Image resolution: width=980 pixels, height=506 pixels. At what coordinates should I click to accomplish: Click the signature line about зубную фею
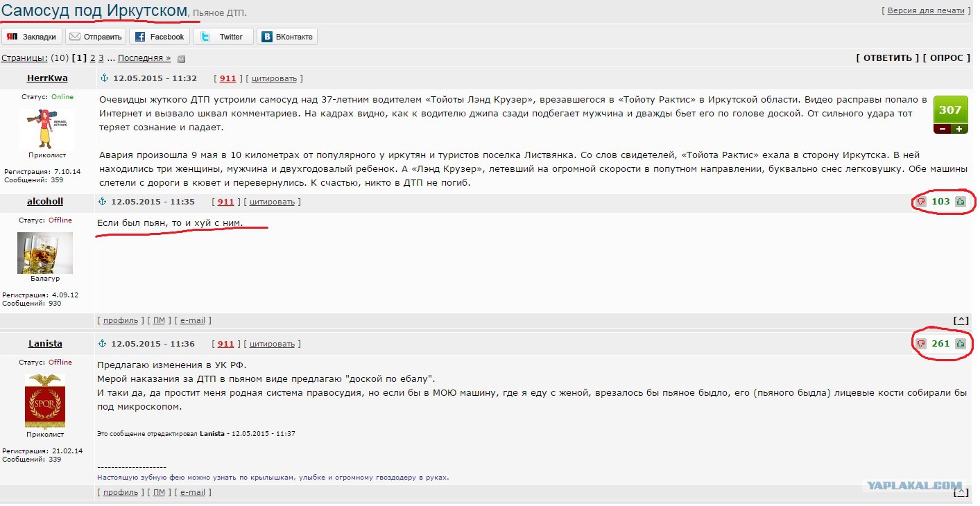pos(273,477)
